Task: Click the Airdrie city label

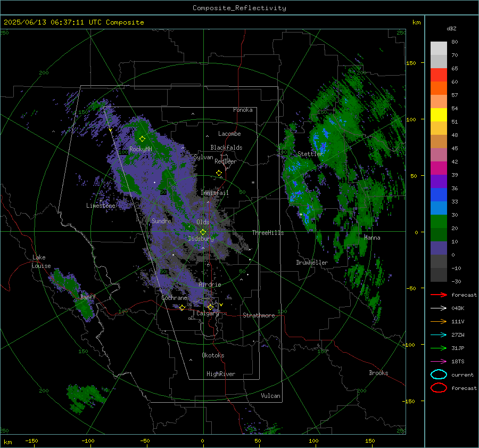Action: tap(210, 284)
